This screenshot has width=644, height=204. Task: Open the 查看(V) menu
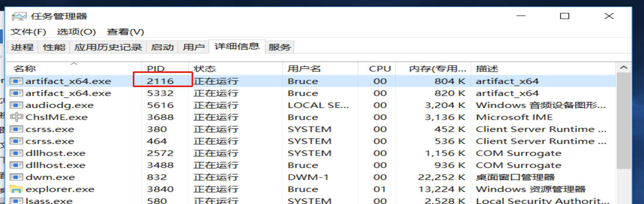(125, 32)
